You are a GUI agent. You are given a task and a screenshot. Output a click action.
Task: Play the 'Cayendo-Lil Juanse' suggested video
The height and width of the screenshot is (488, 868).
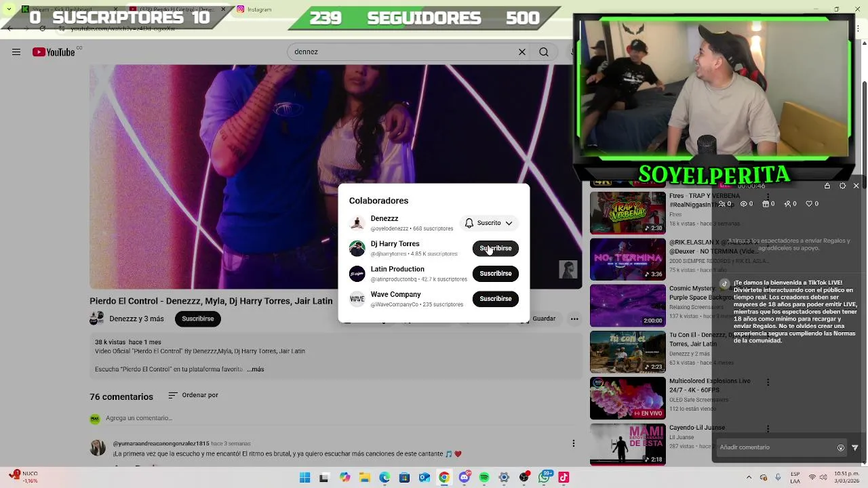(628, 444)
